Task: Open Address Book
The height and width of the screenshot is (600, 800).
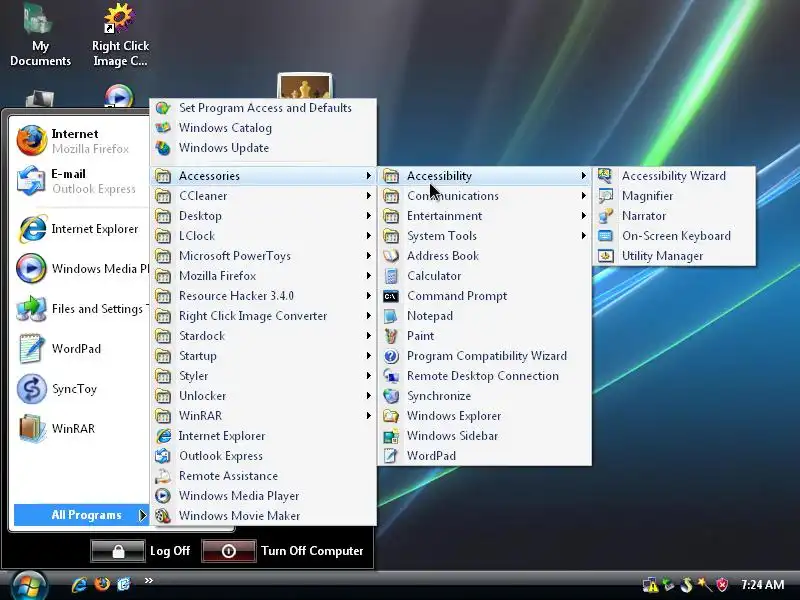Action: (484, 256)
